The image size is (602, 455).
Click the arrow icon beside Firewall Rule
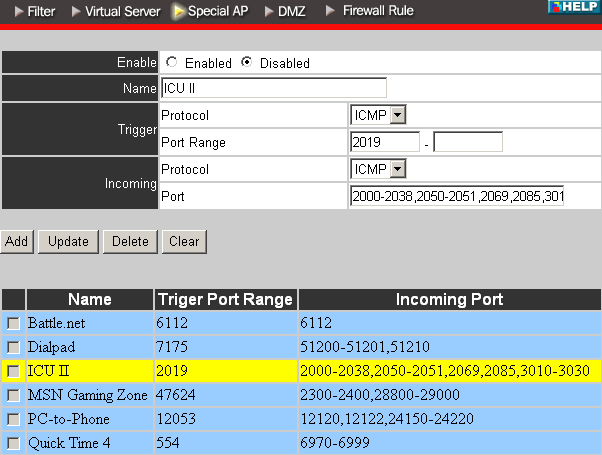pos(331,12)
